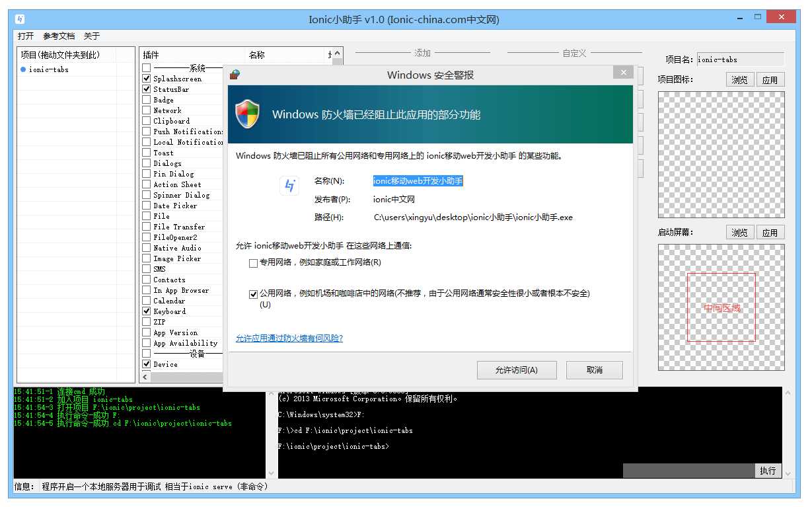This screenshot has width=812, height=507.
Task: Click 取消 button in firewall dialog
Action: pos(595,370)
